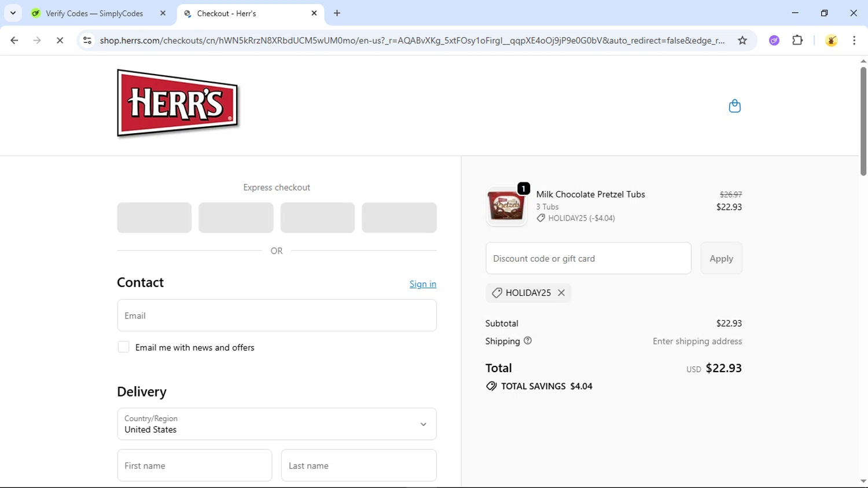Click the browser address bar URL
The width and height of the screenshot is (868, 488).
(412, 41)
